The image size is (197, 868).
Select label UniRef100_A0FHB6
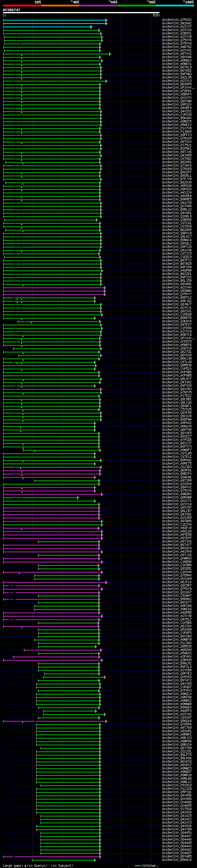(x=176, y=372)
